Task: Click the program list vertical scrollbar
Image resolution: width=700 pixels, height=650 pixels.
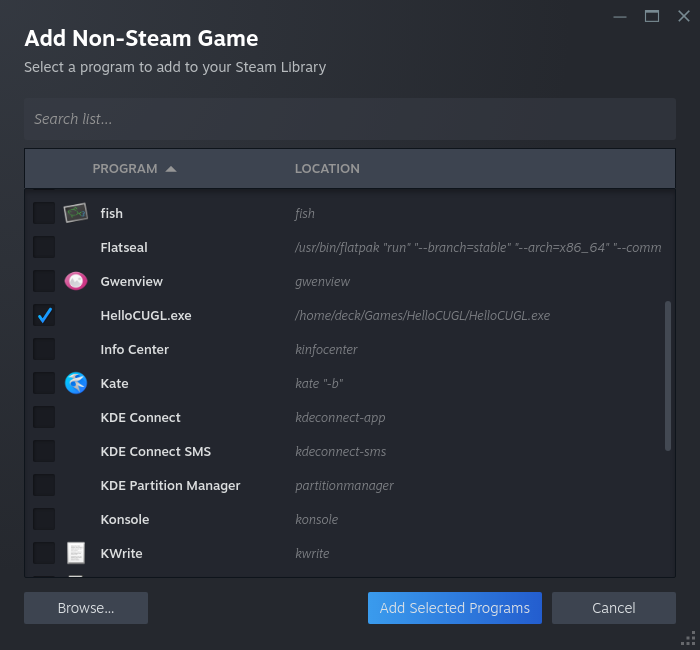Action: [x=668, y=376]
